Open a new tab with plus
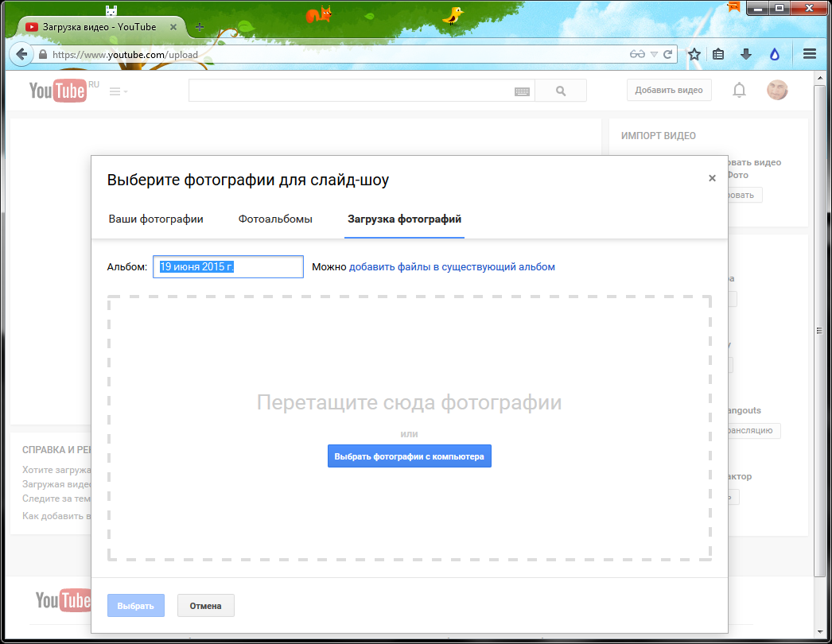 point(200,27)
